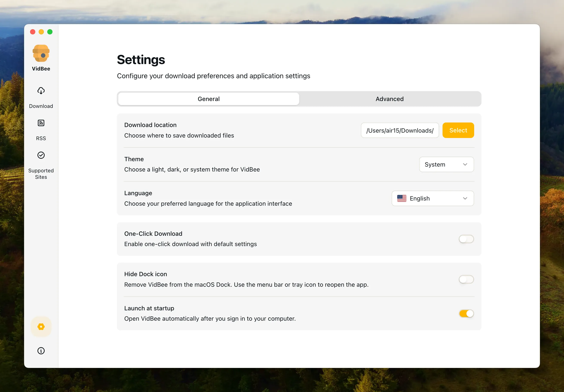564x392 pixels.
Task: Click the VidBee beehive logo
Action: pyautogui.click(x=41, y=53)
